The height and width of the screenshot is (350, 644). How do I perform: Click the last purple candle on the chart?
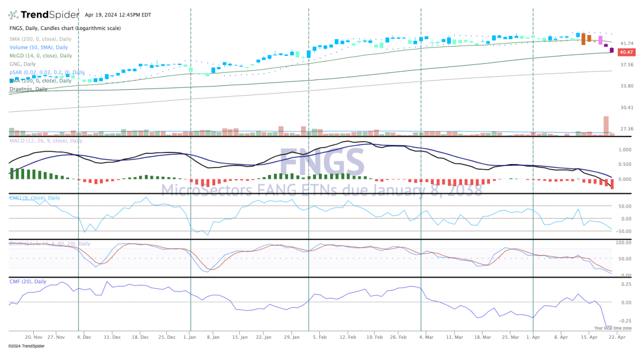(x=611, y=50)
